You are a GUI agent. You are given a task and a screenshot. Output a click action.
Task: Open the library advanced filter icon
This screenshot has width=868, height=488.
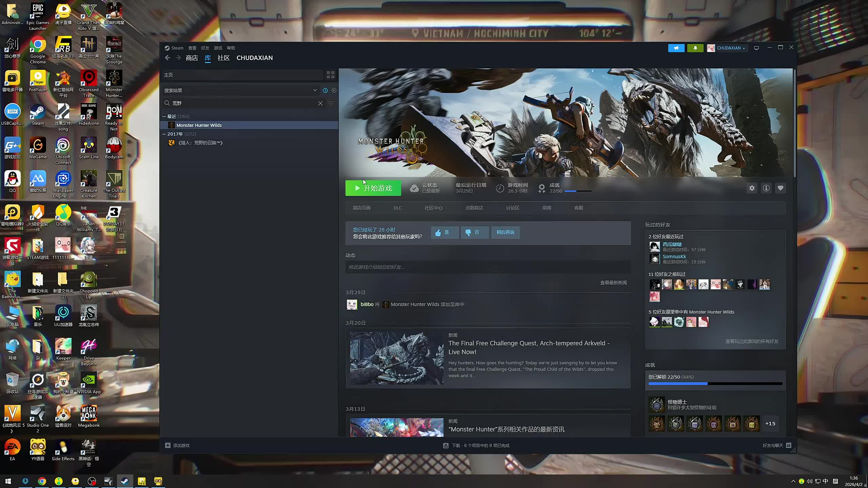click(331, 103)
